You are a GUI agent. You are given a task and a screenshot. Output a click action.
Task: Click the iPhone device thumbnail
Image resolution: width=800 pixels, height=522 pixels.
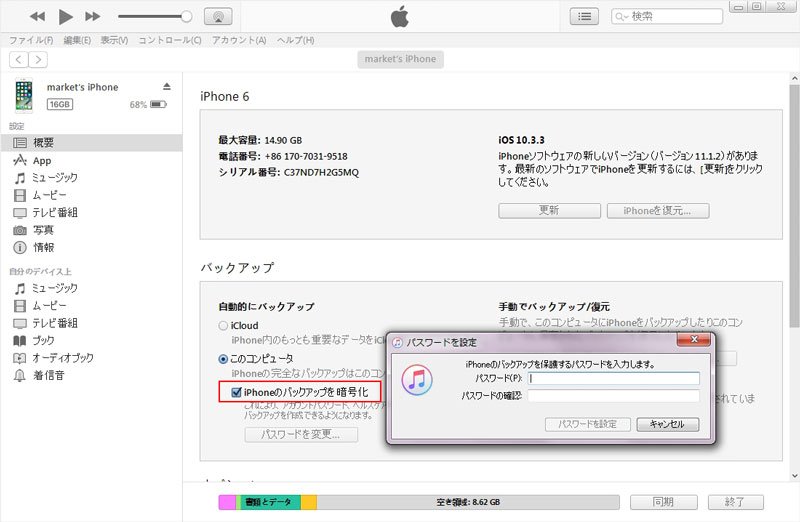[x=23, y=95]
